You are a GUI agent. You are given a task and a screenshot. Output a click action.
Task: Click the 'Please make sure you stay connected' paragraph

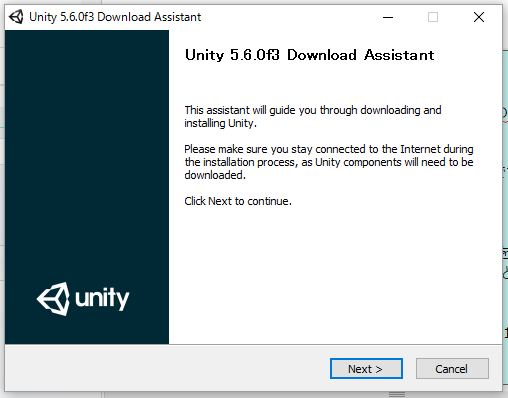coord(329,162)
